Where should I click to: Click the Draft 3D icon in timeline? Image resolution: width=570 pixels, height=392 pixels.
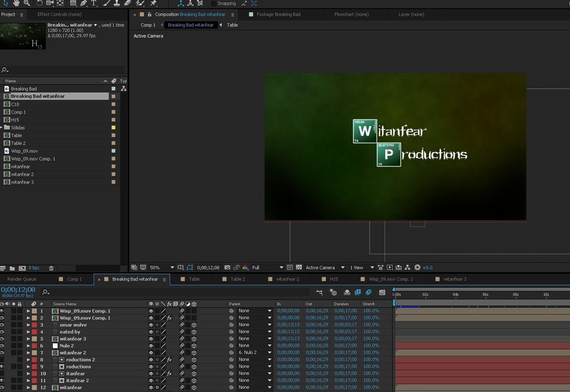(333, 292)
